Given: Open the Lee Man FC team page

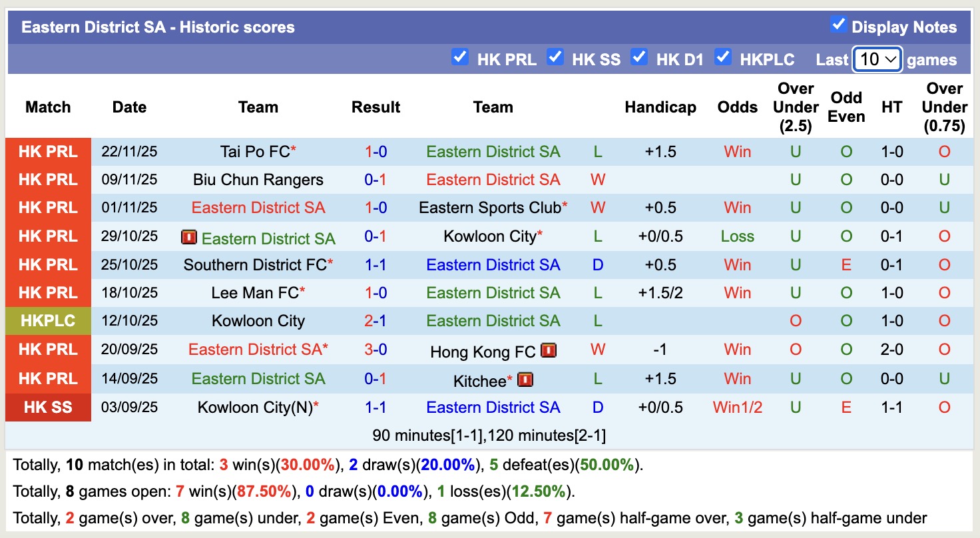Looking at the screenshot, I should (x=255, y=293).
